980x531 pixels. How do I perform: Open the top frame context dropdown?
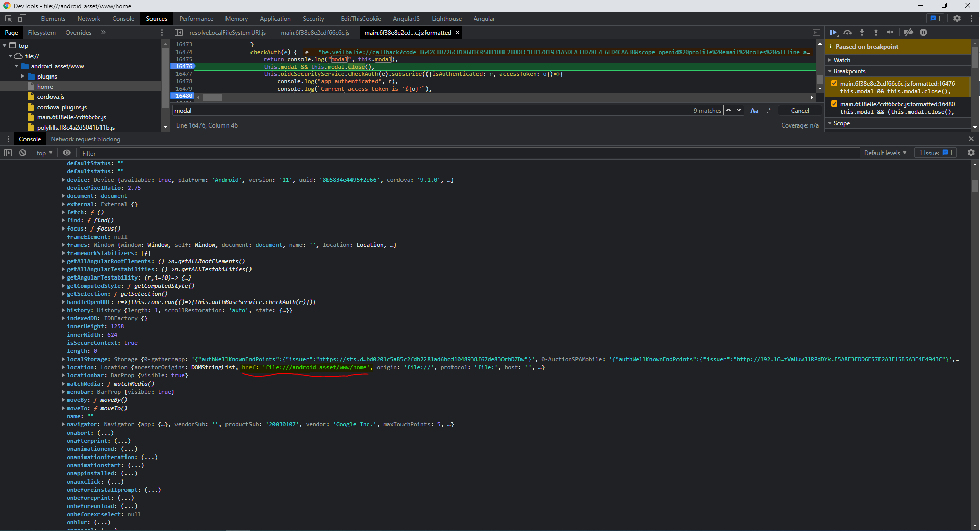43,153
